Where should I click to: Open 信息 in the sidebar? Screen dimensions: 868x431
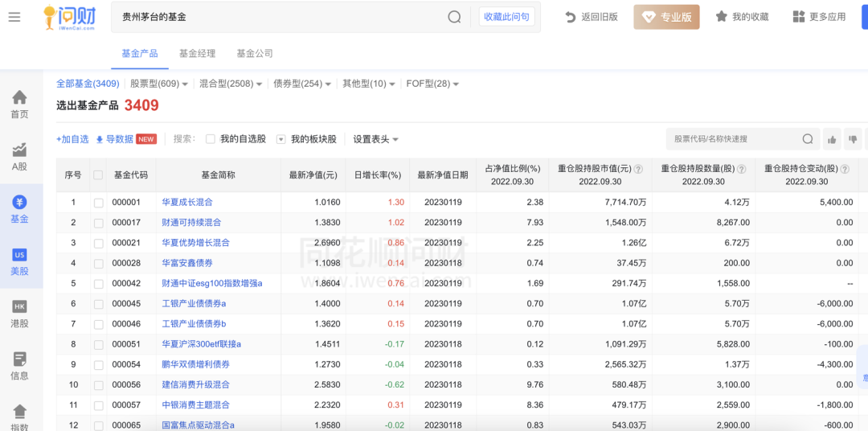(x=19, y=366)
